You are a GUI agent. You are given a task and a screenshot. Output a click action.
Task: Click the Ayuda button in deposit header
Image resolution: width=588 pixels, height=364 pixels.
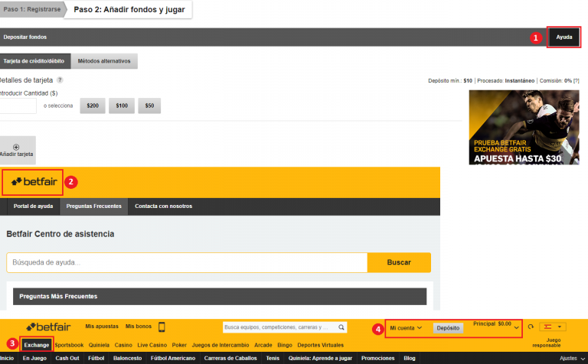tap(564, 37)
